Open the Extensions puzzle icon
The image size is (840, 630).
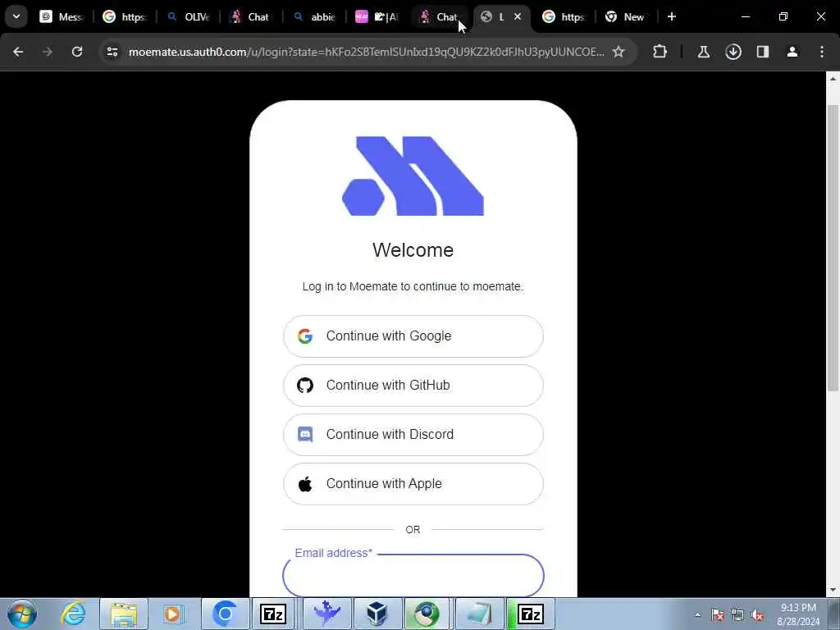pos(660,52)
